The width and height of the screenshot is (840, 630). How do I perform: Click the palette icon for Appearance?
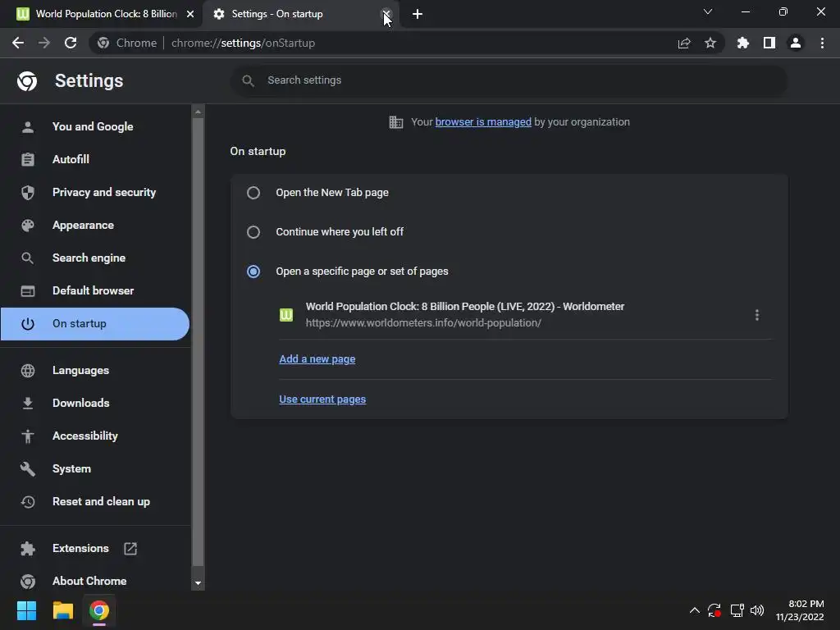point(28,226)
